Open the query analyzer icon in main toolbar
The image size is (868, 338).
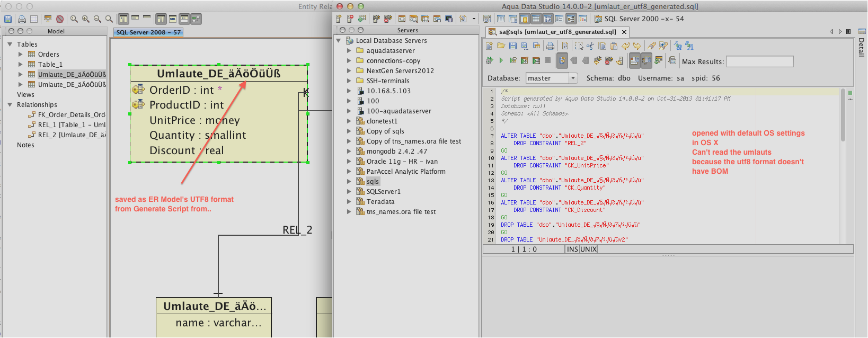tap(402, 19)
